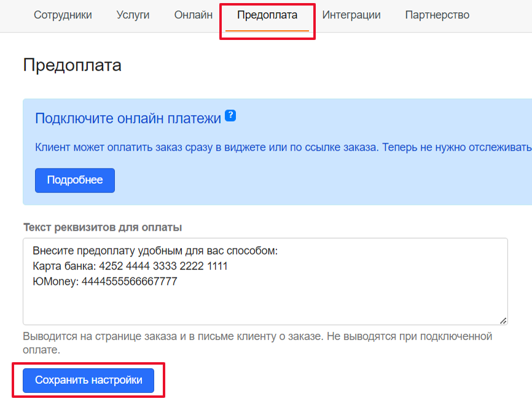Open the Интеграции tab
Screen dimensions: 532x404
(351, 15)
